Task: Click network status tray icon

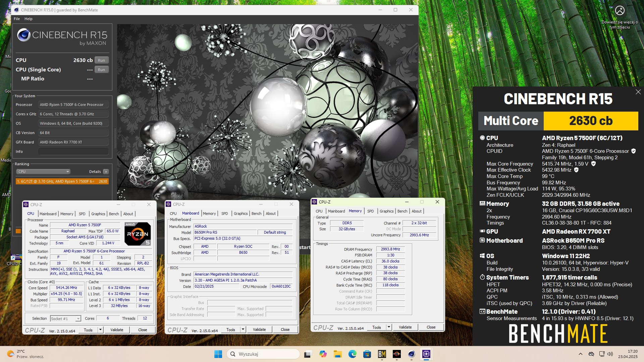Action: (602, 354)
